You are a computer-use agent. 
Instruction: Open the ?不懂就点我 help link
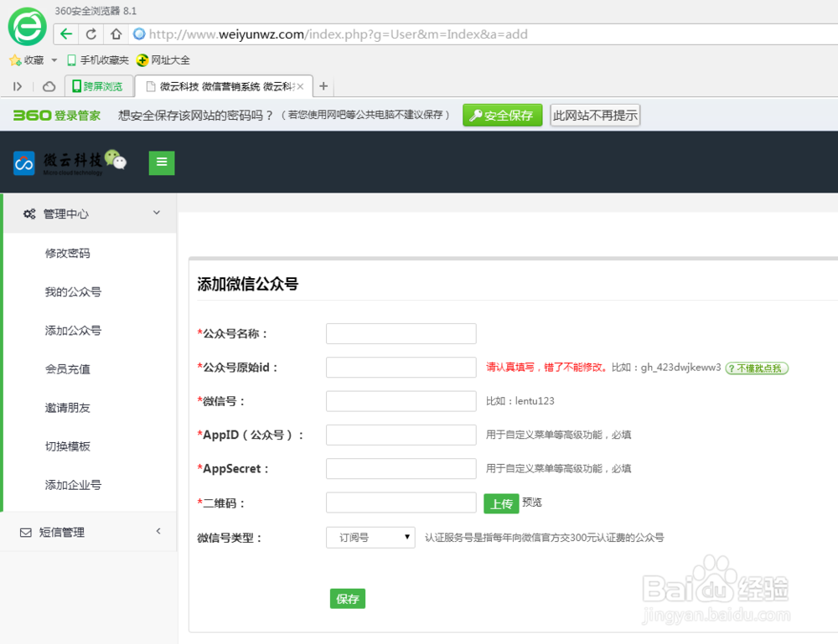(x=757, y=367)
